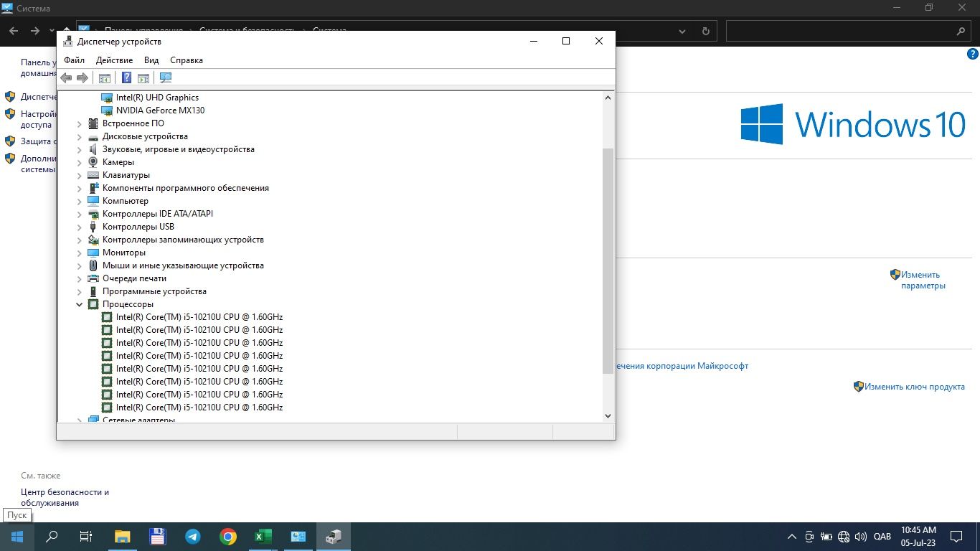Click the Forward arrow in Device Manager toolbar
The height and width of the screenshot is (551, 980).
click(83, 77)
